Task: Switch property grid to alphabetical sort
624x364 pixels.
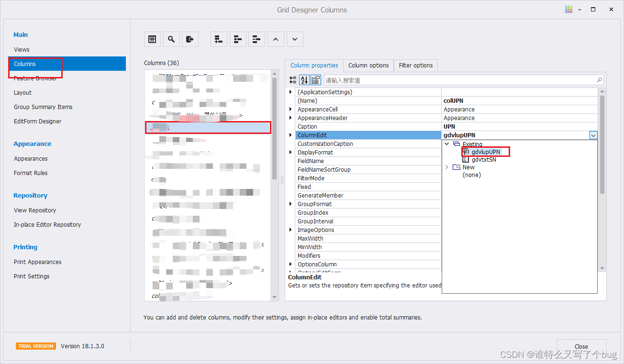Action: click(304, 80)
